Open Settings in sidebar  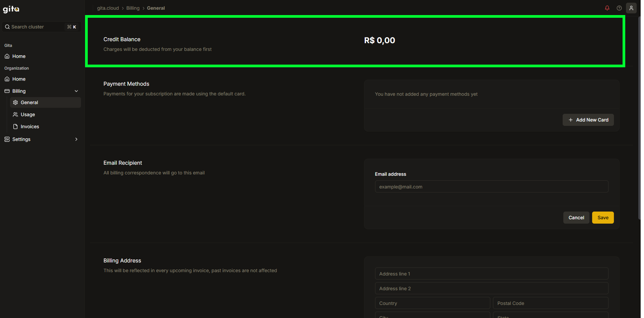tap(42, 139)
